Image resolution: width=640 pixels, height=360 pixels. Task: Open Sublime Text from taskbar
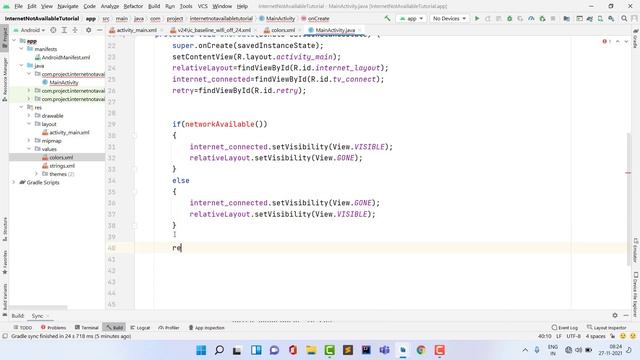pos(348,350)
